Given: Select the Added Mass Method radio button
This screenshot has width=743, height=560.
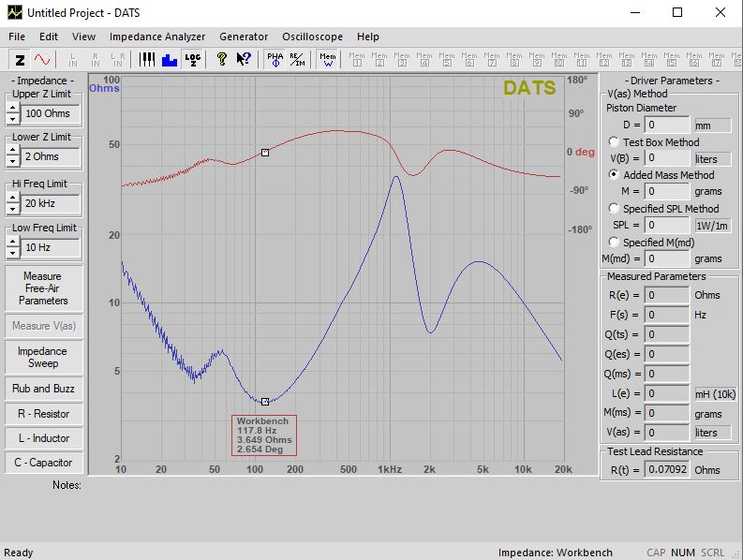Looking at the screenshot, I should coord(614,174).
